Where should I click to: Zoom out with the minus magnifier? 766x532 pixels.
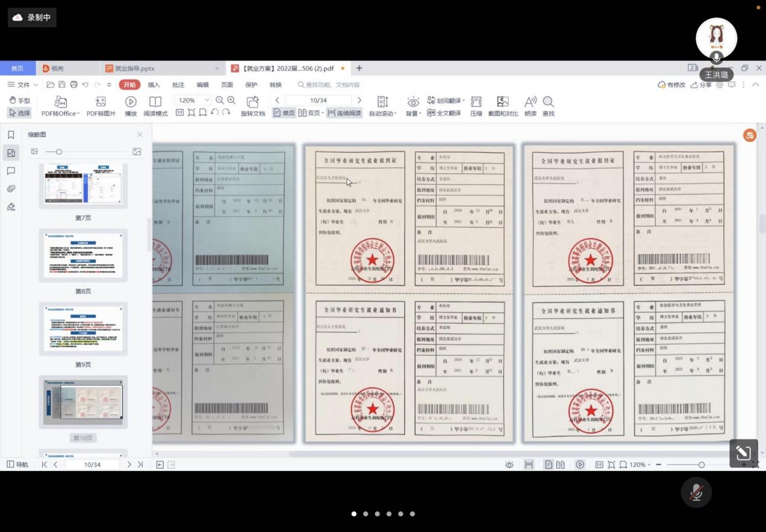pos(220,100)
